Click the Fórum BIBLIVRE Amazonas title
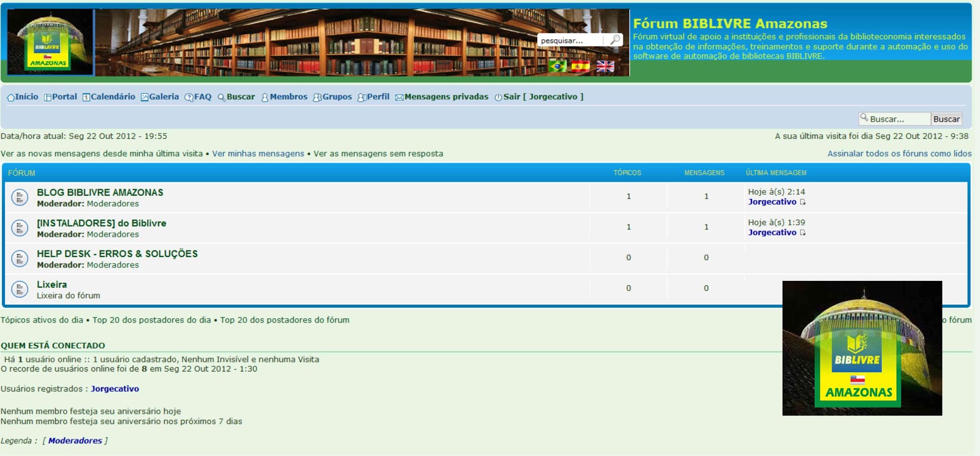Screen dimensions: 980x456 [730, 24]
